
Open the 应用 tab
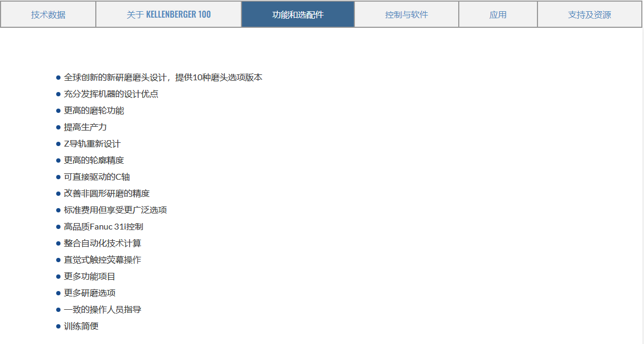(x=498, y=14)
